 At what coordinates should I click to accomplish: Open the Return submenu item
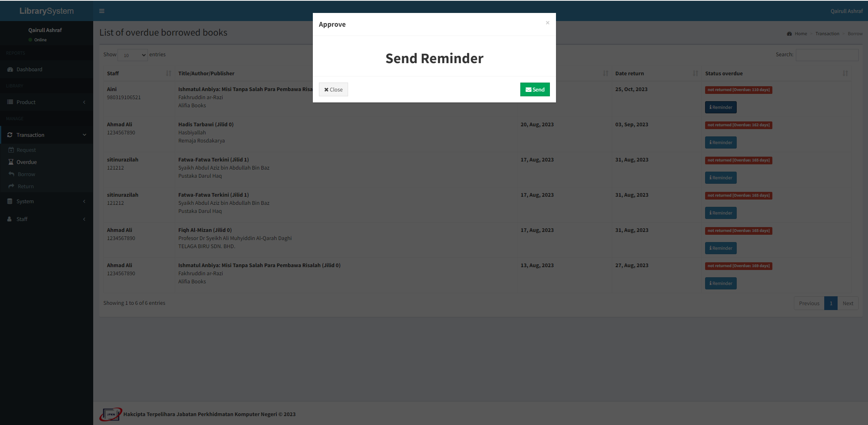[26, 186]
